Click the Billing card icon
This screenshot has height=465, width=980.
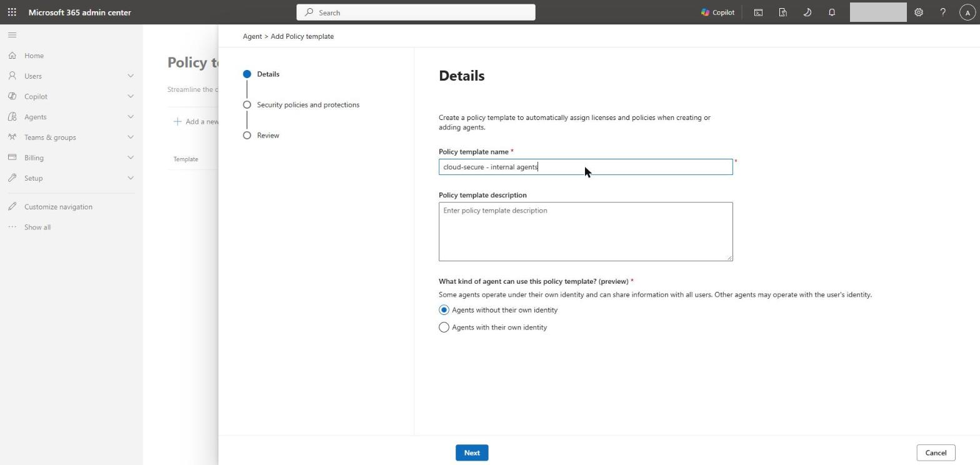click(12, 157)
